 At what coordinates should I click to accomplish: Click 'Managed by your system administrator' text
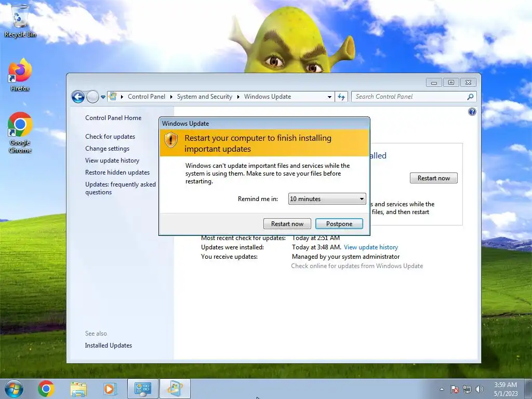345,257
